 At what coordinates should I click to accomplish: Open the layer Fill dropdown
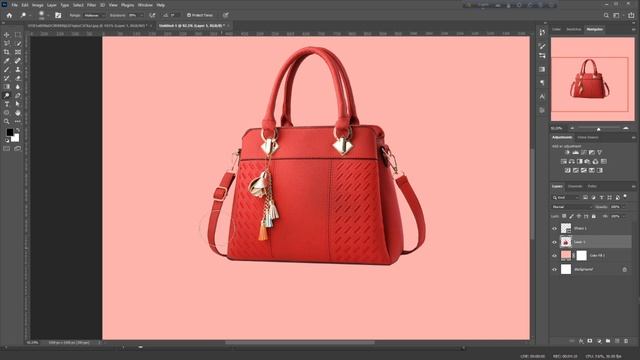tap(623, 216)
